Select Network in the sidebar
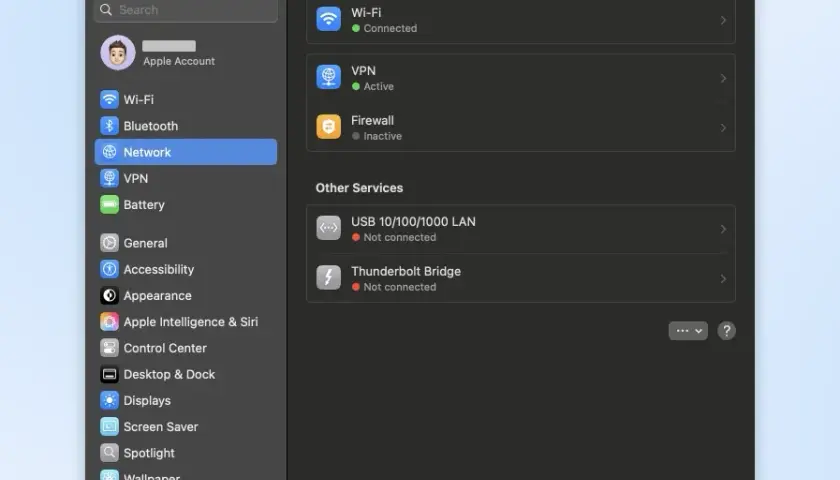 click(186, 152)
